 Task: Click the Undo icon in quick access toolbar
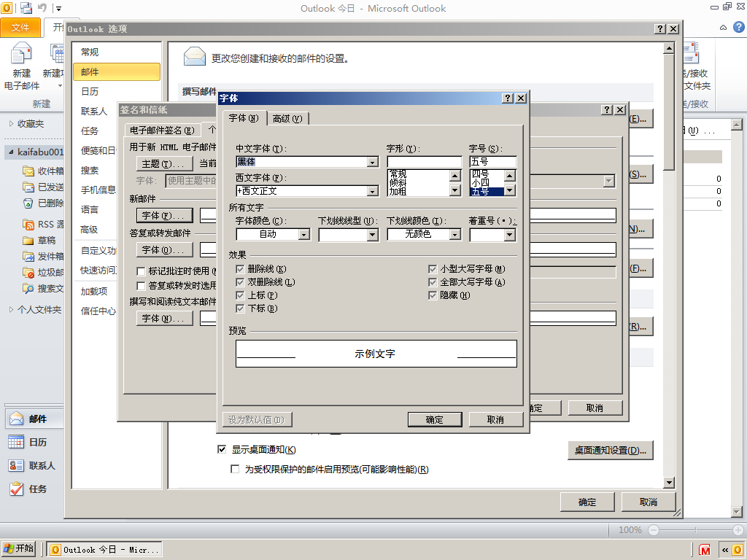click(42, 7)
